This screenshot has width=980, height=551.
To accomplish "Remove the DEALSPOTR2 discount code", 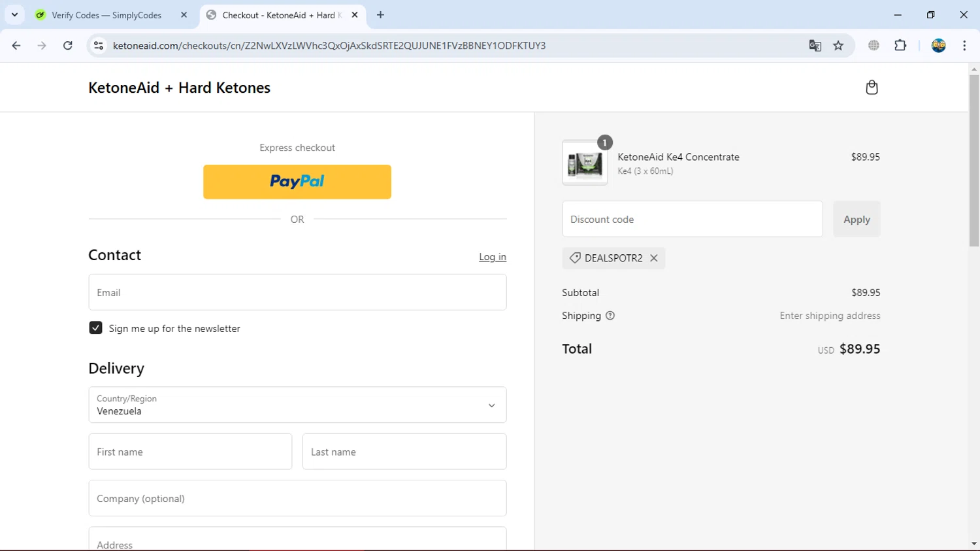I will pyautogui.click(x=654, y=258).
